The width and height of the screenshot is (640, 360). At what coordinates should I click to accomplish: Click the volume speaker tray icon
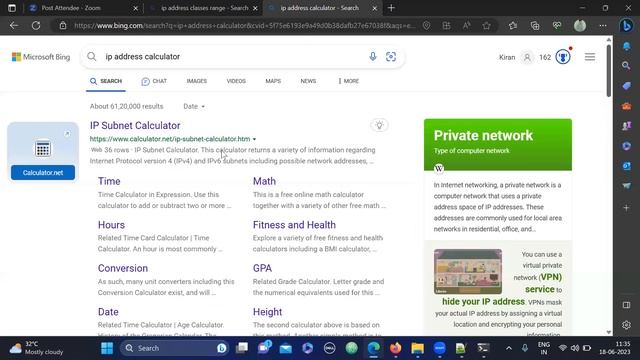click(575, 348)
